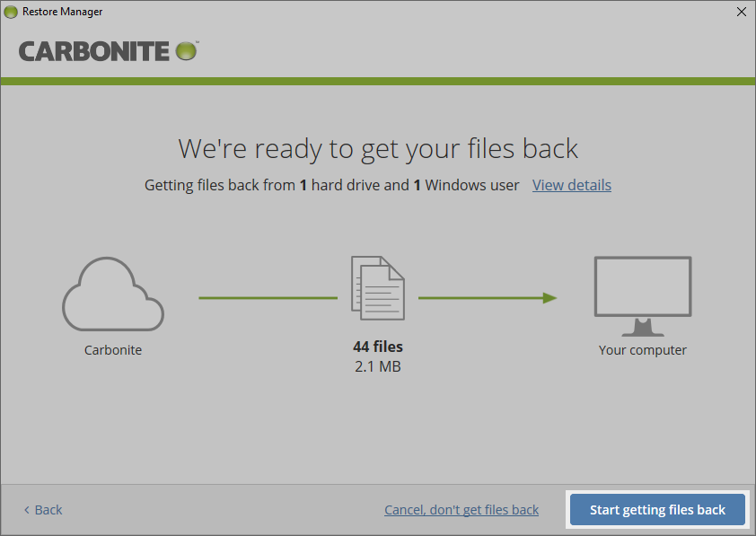
Task: Click the Your computer monitor icon
Action: pos(642,287)
